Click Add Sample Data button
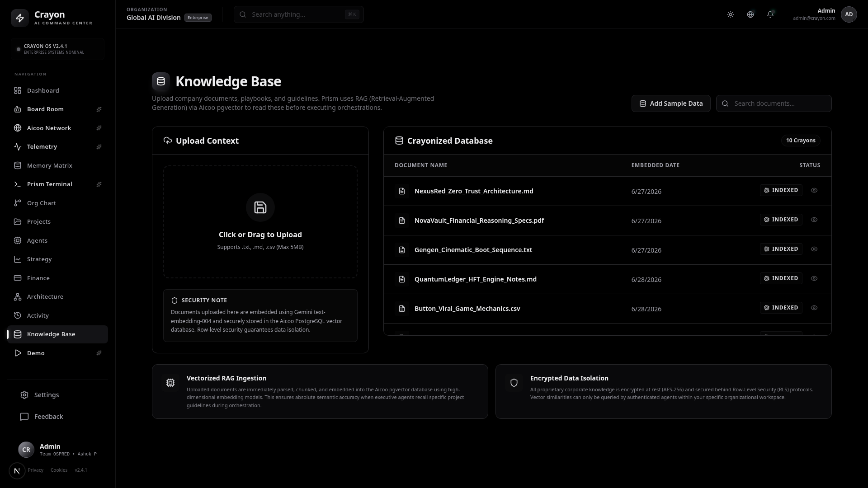Image resolution: width=868 pixels, height=488 pixels. [671, 103]
